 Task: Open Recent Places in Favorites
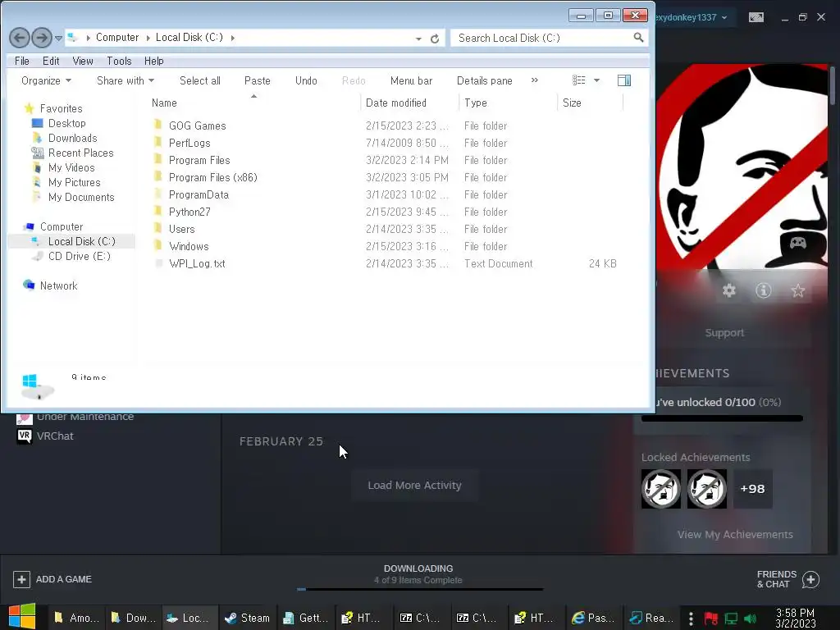80,153
